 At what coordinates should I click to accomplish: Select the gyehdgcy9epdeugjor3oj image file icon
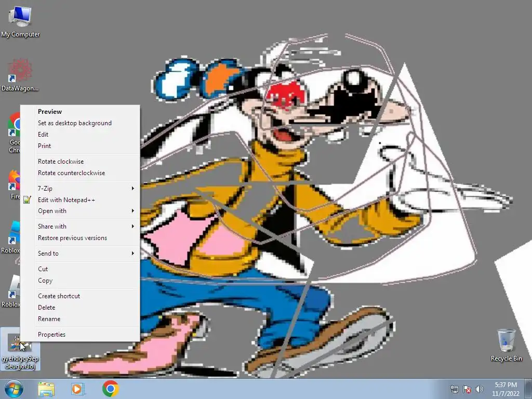(x=20, y=350)
